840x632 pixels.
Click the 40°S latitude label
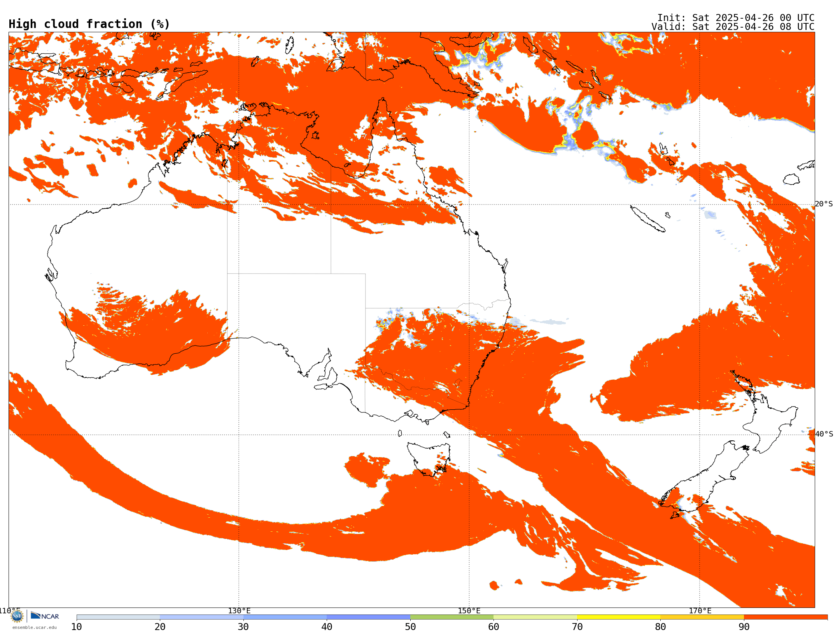[824, 434]
